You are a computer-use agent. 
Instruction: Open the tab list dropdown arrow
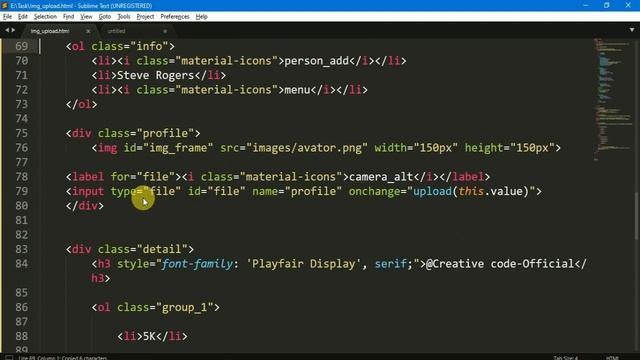tap(632, 30)
